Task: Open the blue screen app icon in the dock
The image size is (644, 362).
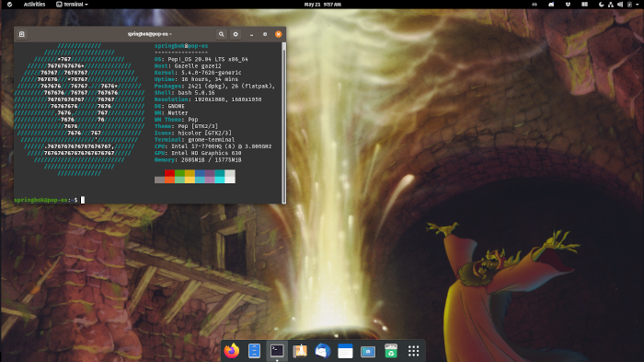Action: [x=368, y=351]
